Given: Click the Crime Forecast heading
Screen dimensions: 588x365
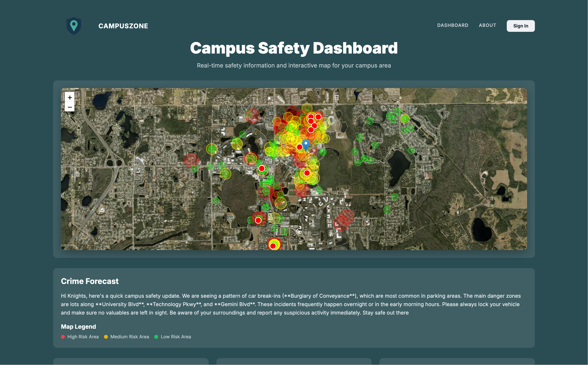Looking at the screenshot, I should pyautogui.click(x=89, y=281).
